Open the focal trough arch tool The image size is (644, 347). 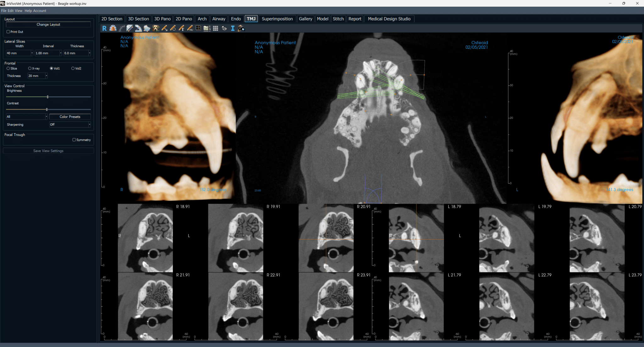click(113, 28)
